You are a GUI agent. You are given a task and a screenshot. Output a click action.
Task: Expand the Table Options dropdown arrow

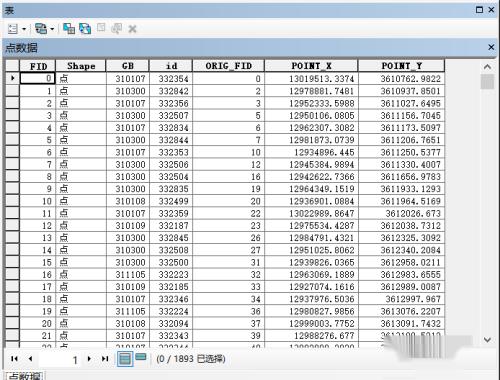(x=24, y=29)
